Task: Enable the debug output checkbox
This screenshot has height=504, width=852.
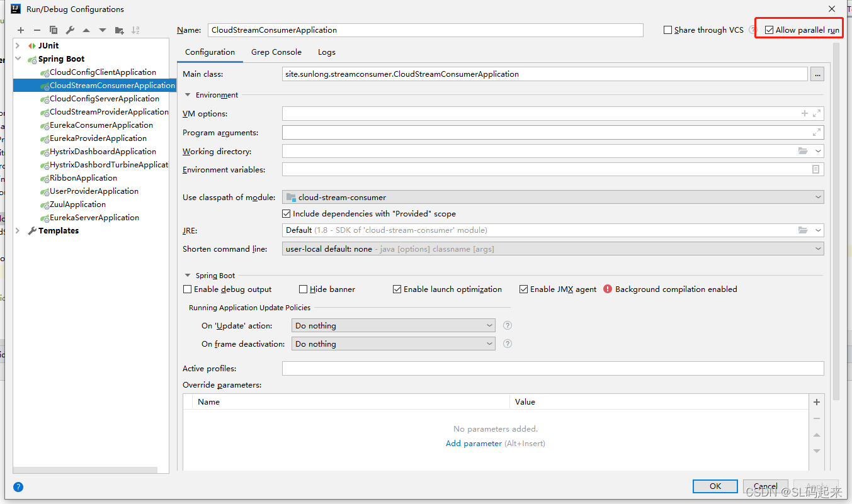Action: 187,289
